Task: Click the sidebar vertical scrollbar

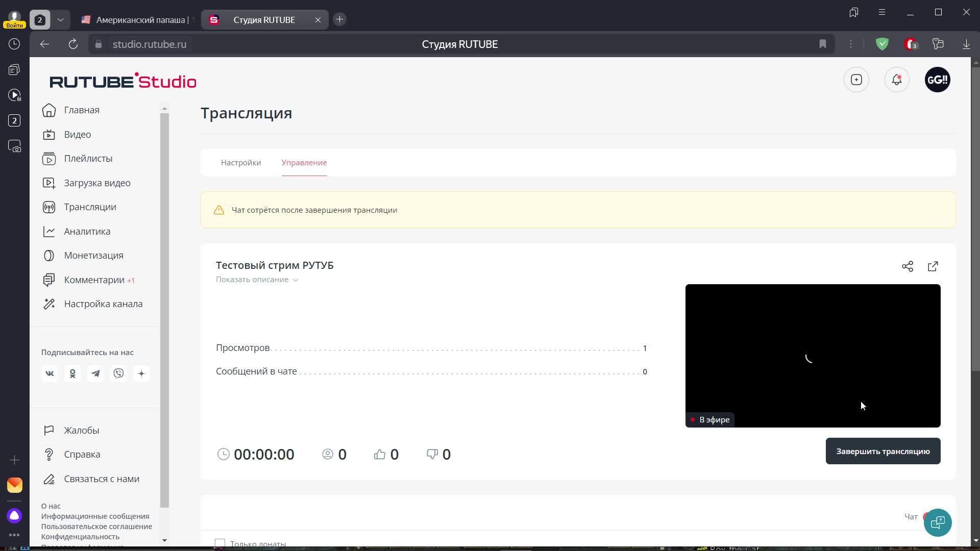Action: tap(164, 310)
